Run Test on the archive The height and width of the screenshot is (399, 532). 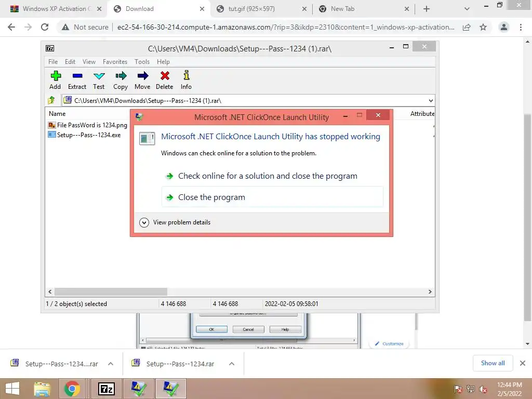(99, 80)
